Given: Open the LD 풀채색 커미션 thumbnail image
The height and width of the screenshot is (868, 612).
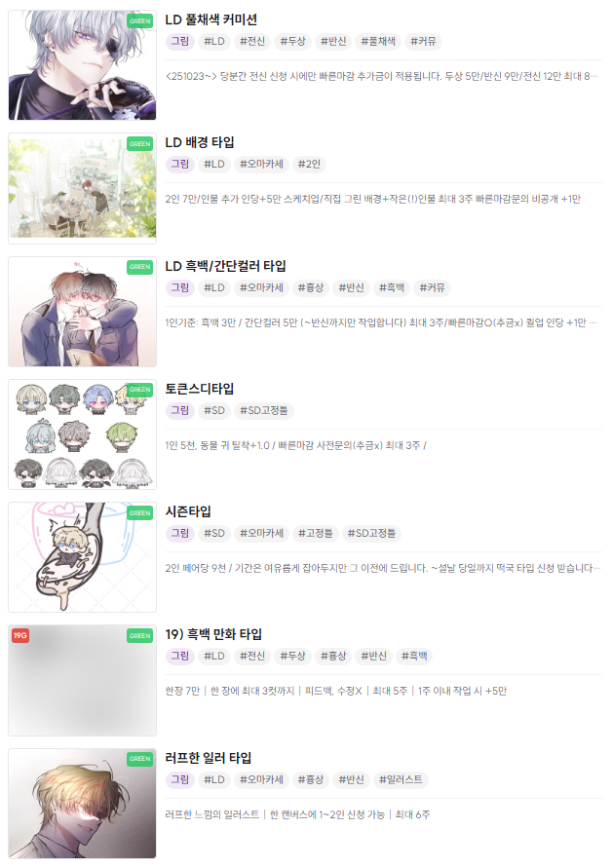Looking at the screenshot, I should [82, 64].
